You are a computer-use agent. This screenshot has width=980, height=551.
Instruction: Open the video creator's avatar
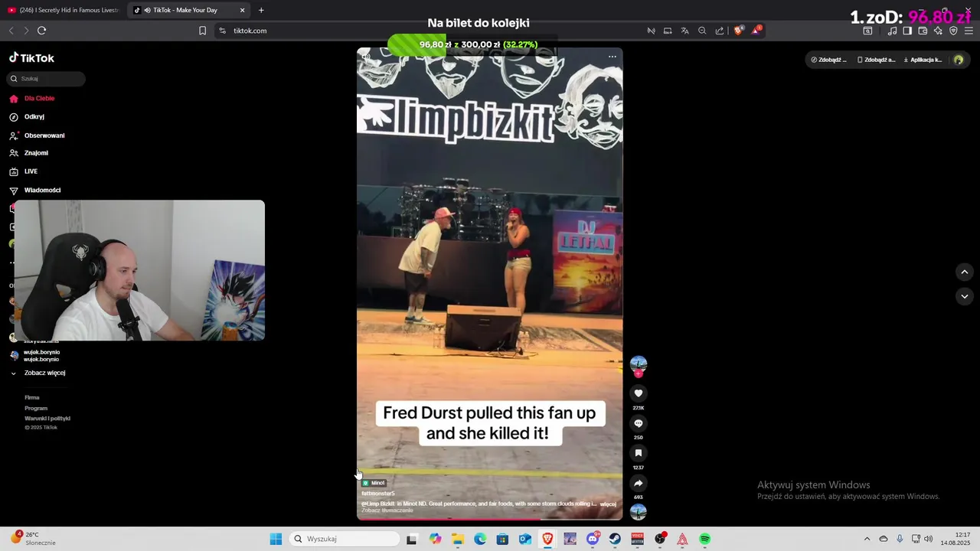pos(639,364)
